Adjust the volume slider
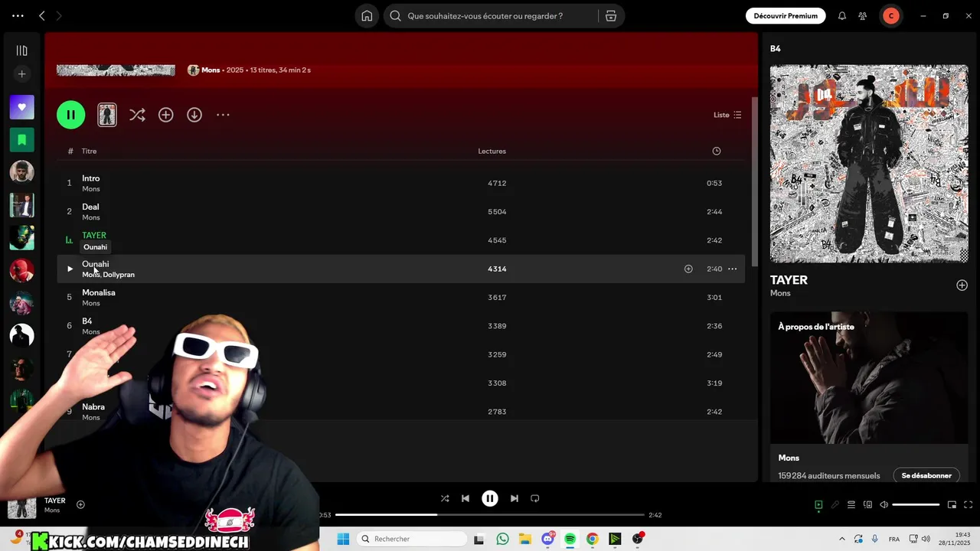 pos(916,504)
